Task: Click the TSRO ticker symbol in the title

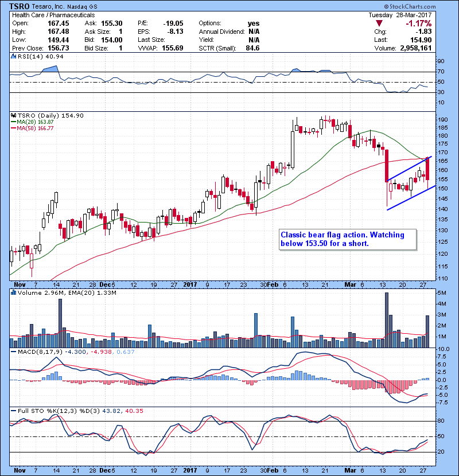Action: point(20,6)
